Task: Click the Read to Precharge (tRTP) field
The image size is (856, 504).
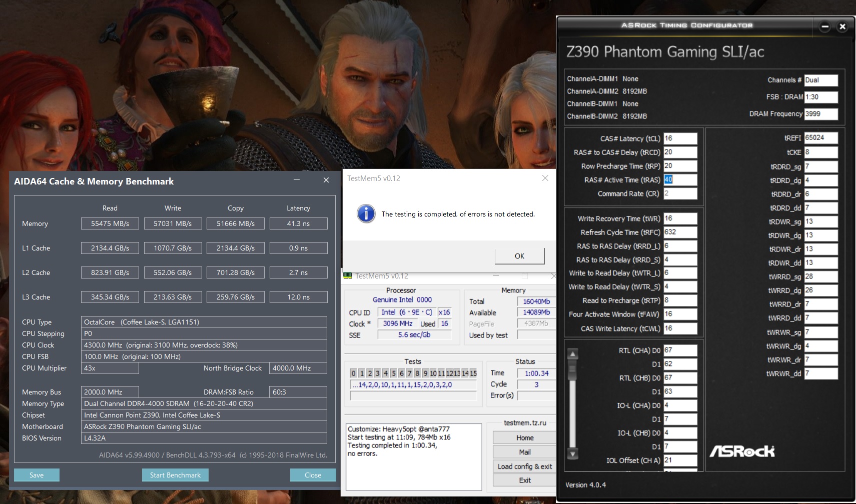Action: [680, 300]
